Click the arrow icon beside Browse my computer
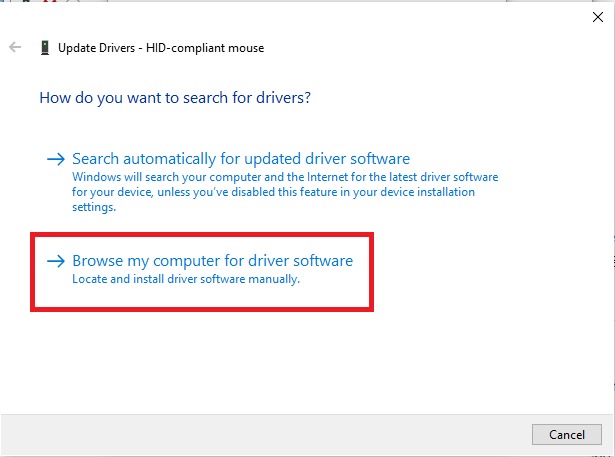Screen dimensions: 615x457 56,261
